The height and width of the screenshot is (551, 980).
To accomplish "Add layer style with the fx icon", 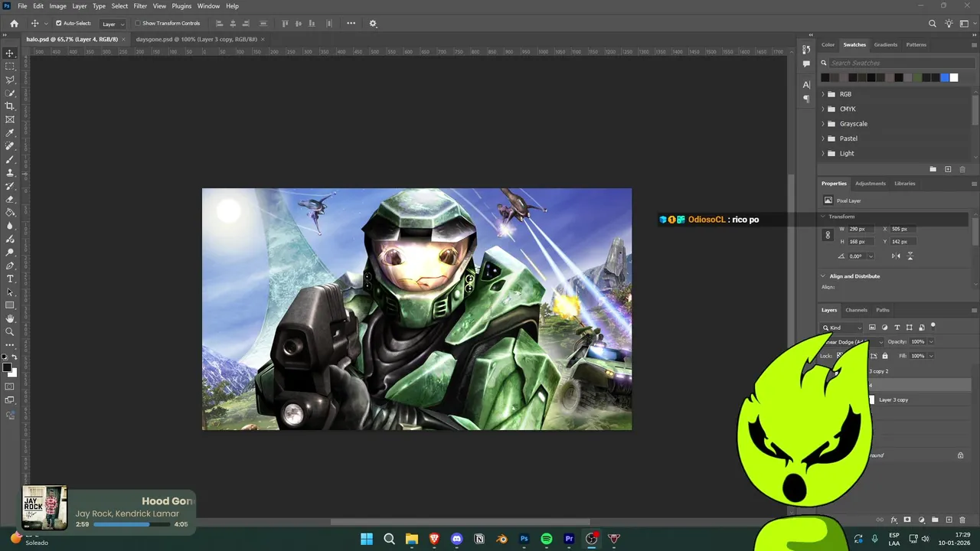I will click(x=893, y=520).
